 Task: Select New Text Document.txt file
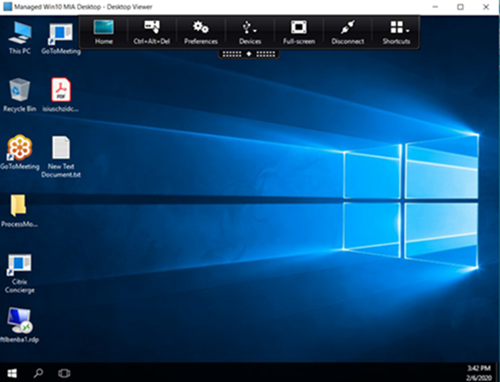pyautogui.click(x=61, y=156)
